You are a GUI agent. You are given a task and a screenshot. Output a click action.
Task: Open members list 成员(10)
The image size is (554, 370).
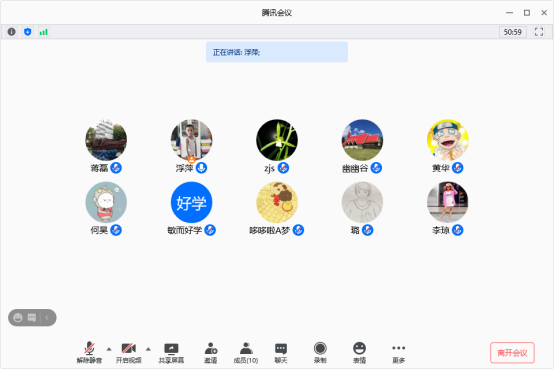[x=246, y=353]
